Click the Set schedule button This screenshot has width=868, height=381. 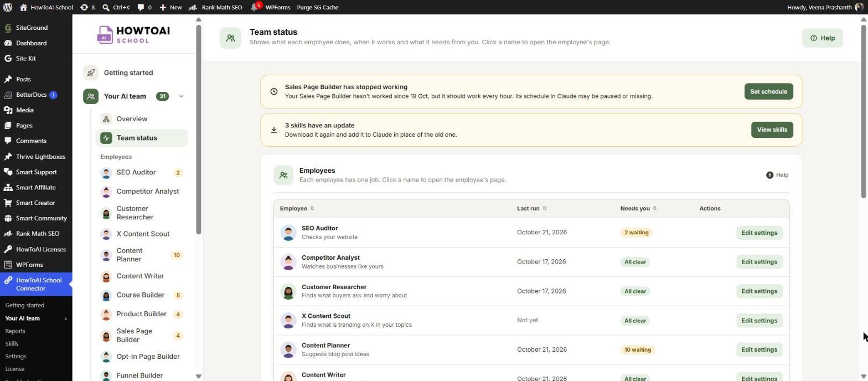coord(768,92)
